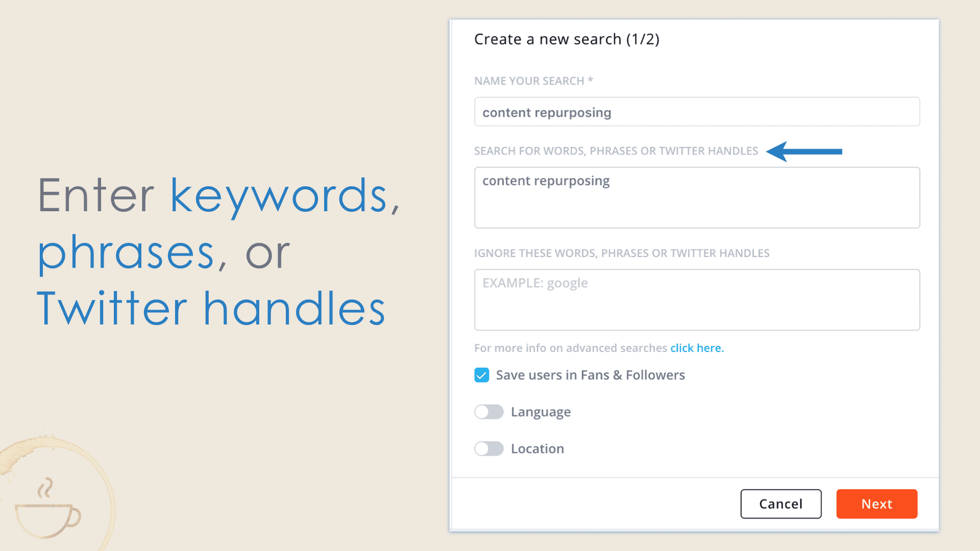The height and width of the screenshot is (551, 980).
Task: Click the blue arrow pointing at the label
Action: [805, 151]
